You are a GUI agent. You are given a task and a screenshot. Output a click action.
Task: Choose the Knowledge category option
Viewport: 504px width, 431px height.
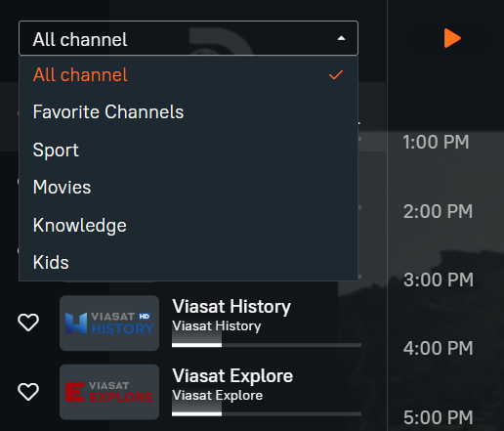pos(189,225)
